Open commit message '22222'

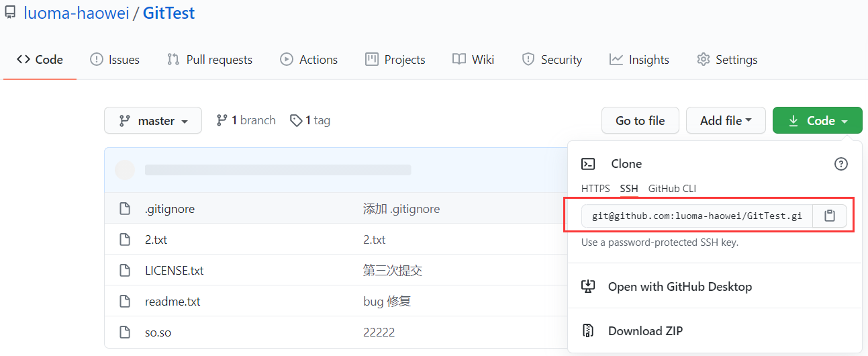tap(379, 332)
